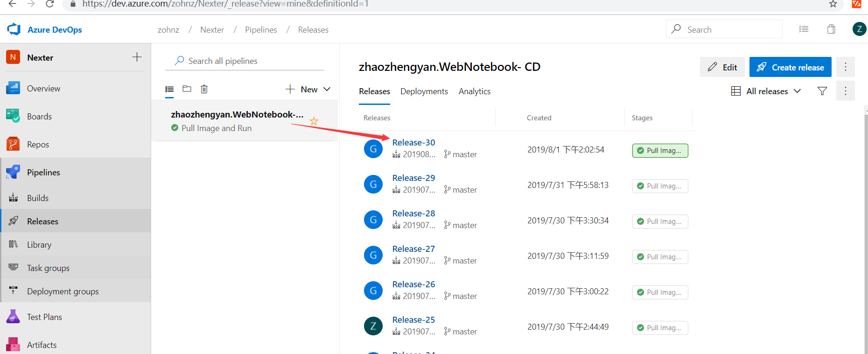This screenshot has height=354, width=868.
Task: Click the Releases breadcrumb link
Action: tap(313, 30)
